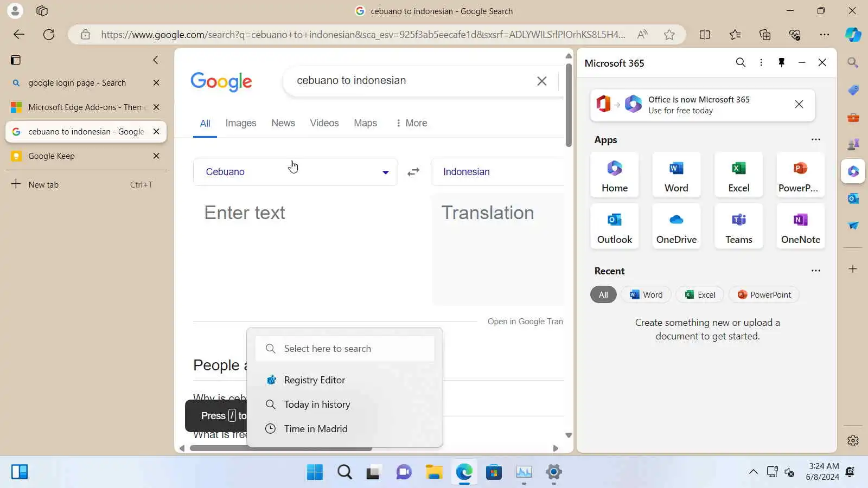868x488 pixels.
Task: Switch to the Images results tab
Action: 241,123
